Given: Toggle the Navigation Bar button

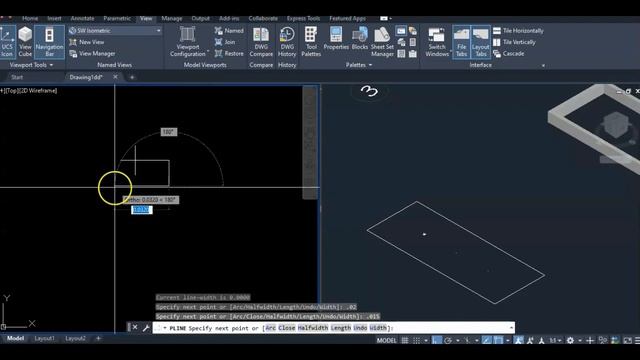Looking at the screenshot, I should (49, 42).
